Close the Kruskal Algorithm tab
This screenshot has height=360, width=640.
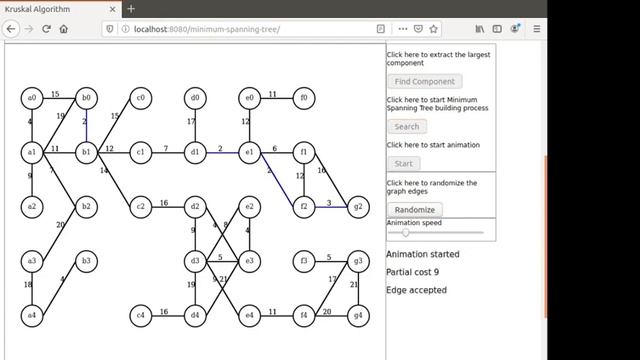point(113,9)
